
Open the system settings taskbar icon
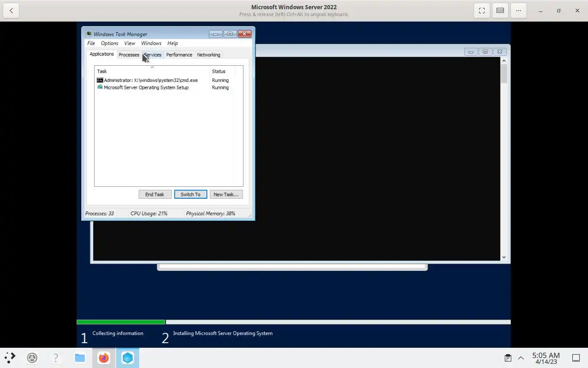[x=32, y=358]
